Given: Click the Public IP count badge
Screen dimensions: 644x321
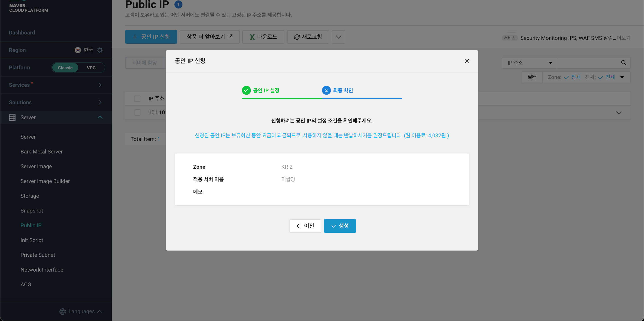Looking at the screenshot, I should pyautogui.click(x=178, y=4).
